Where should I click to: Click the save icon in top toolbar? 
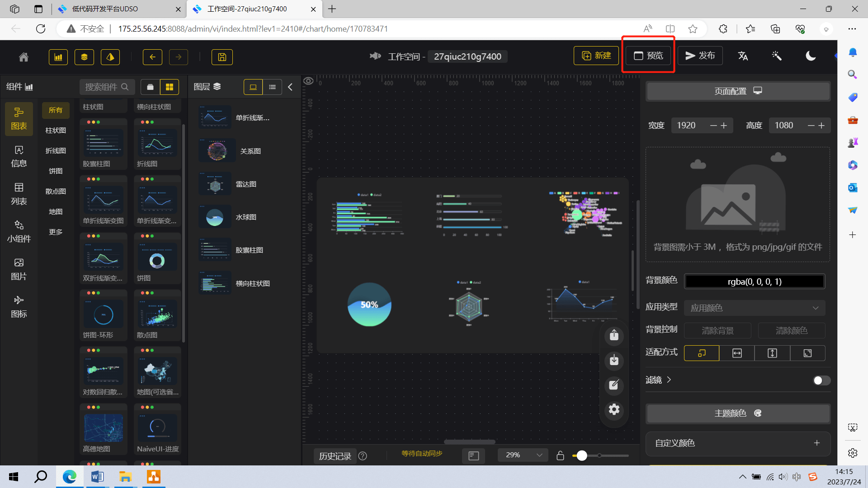pyautogui.click(x=222, y=57)
